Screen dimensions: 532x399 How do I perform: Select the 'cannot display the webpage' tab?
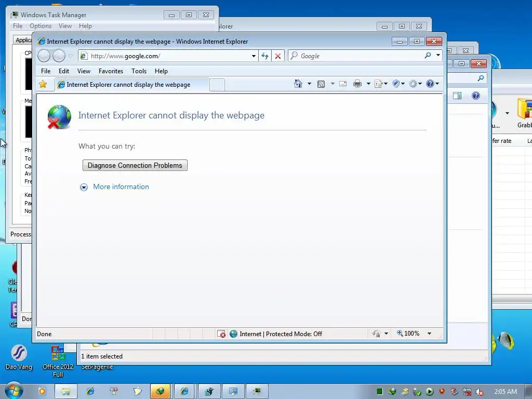point(132,85)
